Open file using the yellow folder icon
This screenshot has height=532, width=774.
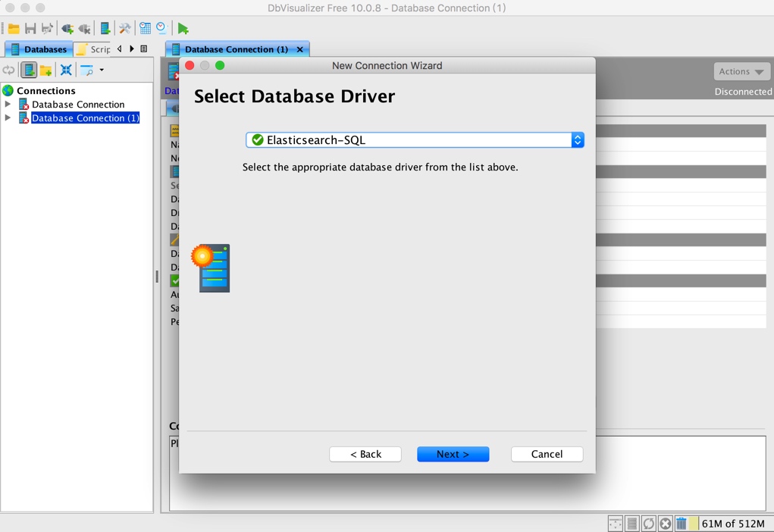[x=14, y=29]
